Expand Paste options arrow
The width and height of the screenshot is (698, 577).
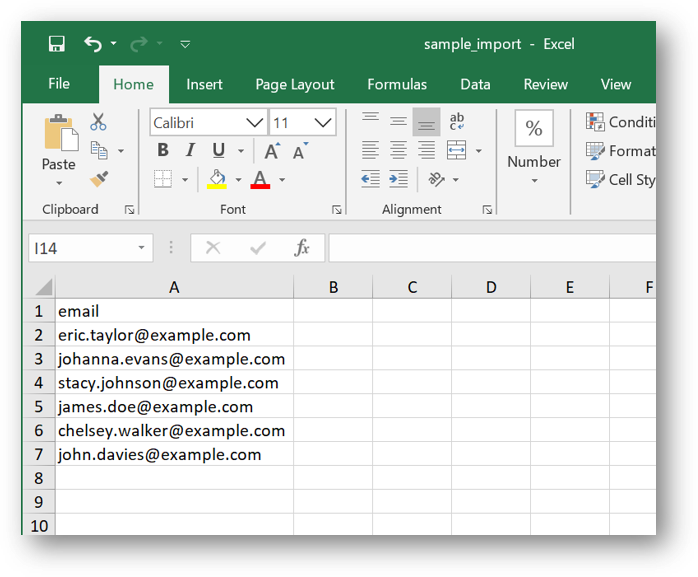coord(59,183)
